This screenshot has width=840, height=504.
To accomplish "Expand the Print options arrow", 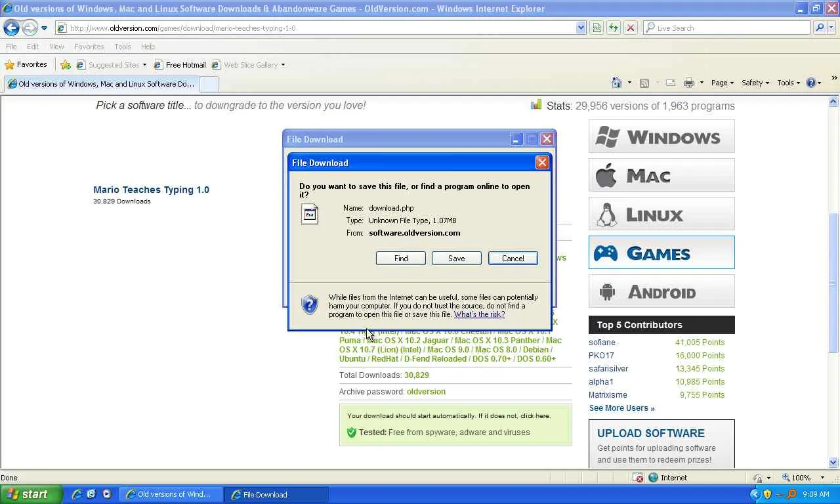I will tap(702, 83).
